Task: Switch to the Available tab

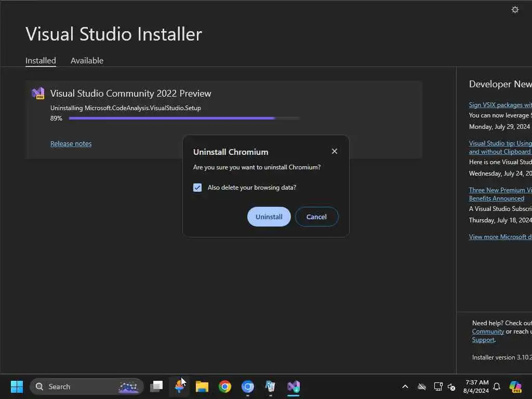Action: [x=87, y=61]
